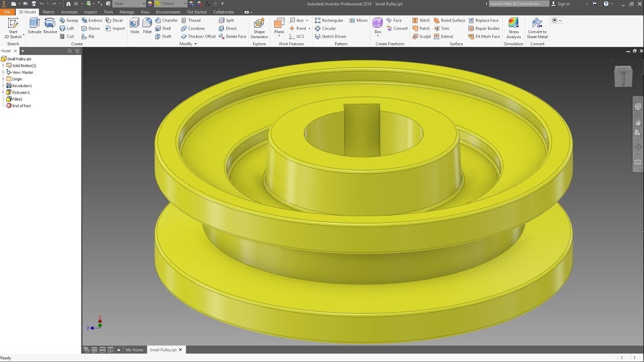Screen dimensions: 644x362
Task: Open the File menu
Action: click(8, 12)
